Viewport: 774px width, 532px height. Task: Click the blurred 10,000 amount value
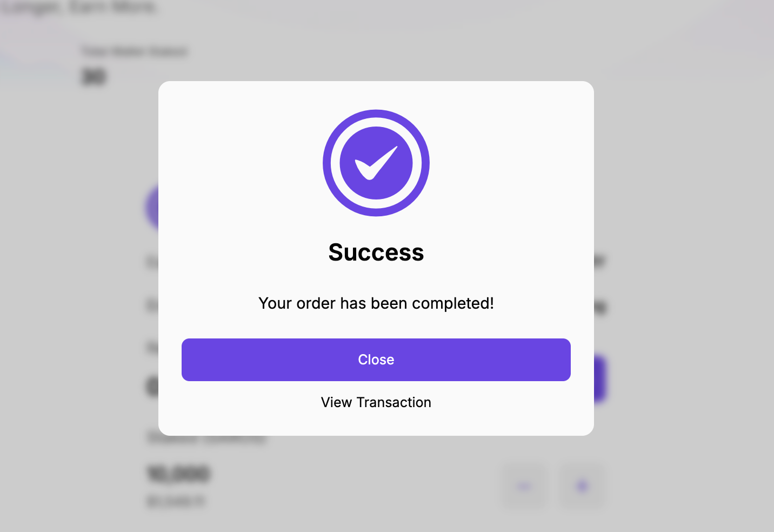(178, 474)
